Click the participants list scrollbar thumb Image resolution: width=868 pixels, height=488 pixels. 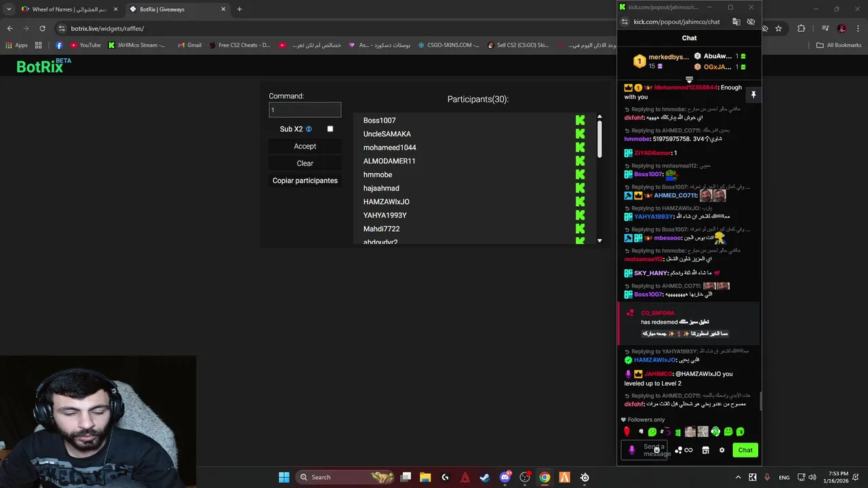599,140
